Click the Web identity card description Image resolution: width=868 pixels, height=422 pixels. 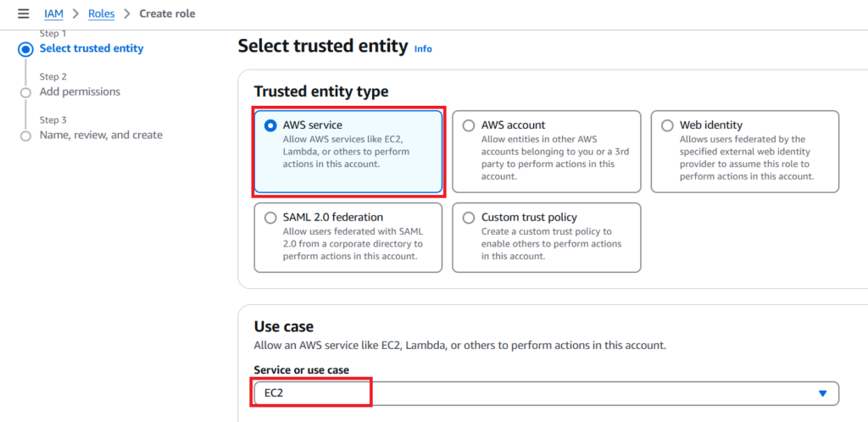(746, 158)
